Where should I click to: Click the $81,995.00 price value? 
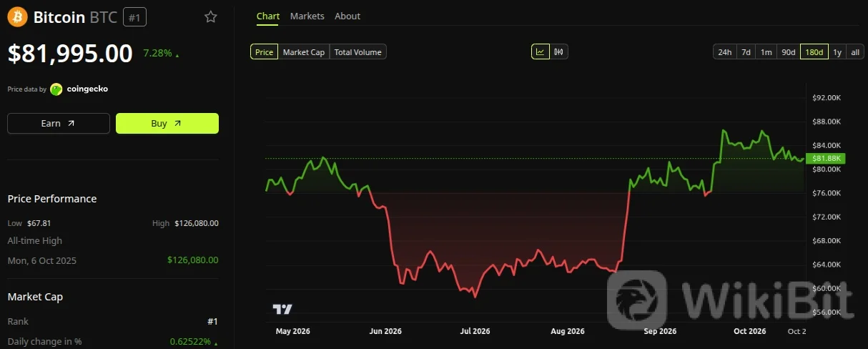point(70,54)
